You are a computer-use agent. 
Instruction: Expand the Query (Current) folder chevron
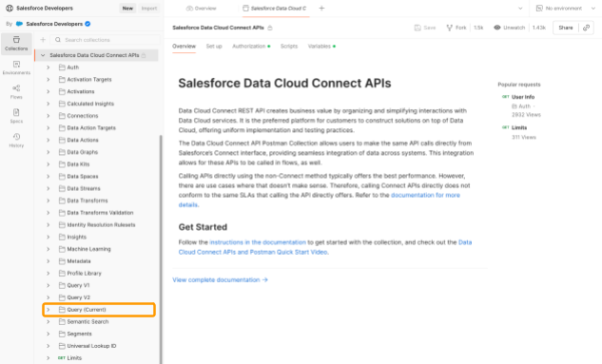point(48,310)
